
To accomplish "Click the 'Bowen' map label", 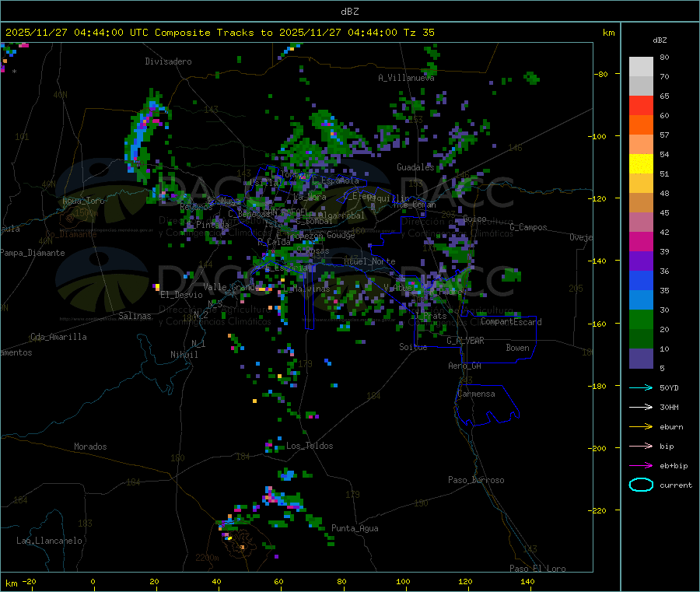I will coord(517,348).
